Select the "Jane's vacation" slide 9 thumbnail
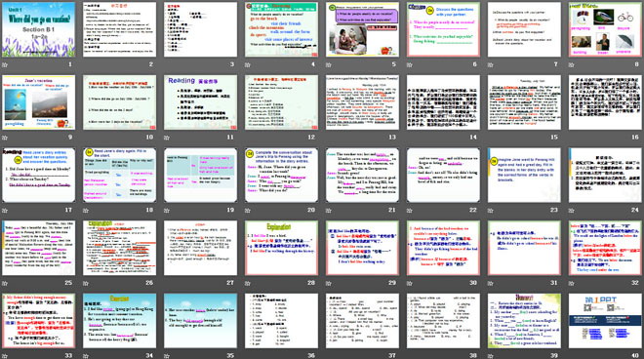The image size is (644, 359). pyautogui.click(x=39, y=102)
